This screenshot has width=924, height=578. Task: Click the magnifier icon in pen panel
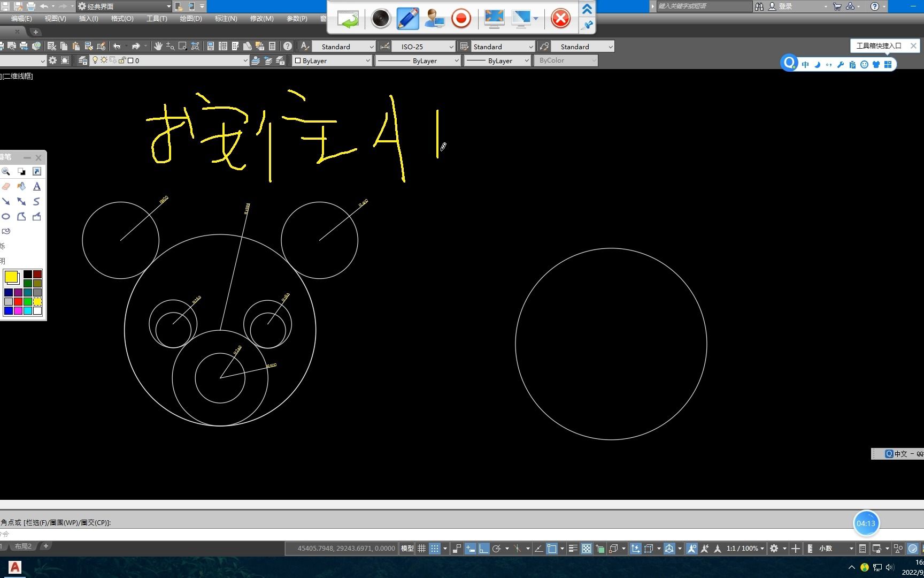point(6,171)
